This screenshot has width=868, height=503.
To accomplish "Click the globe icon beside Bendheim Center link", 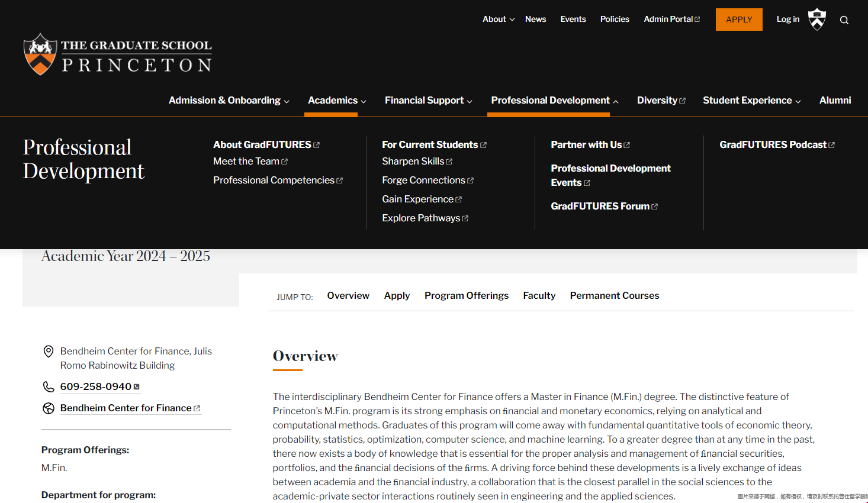I will [x=49, y=408].
